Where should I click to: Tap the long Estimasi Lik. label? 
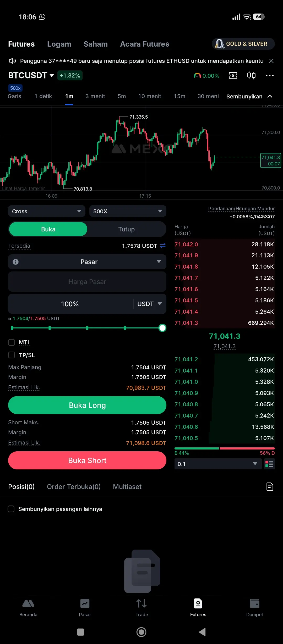(x=24, y=387)
